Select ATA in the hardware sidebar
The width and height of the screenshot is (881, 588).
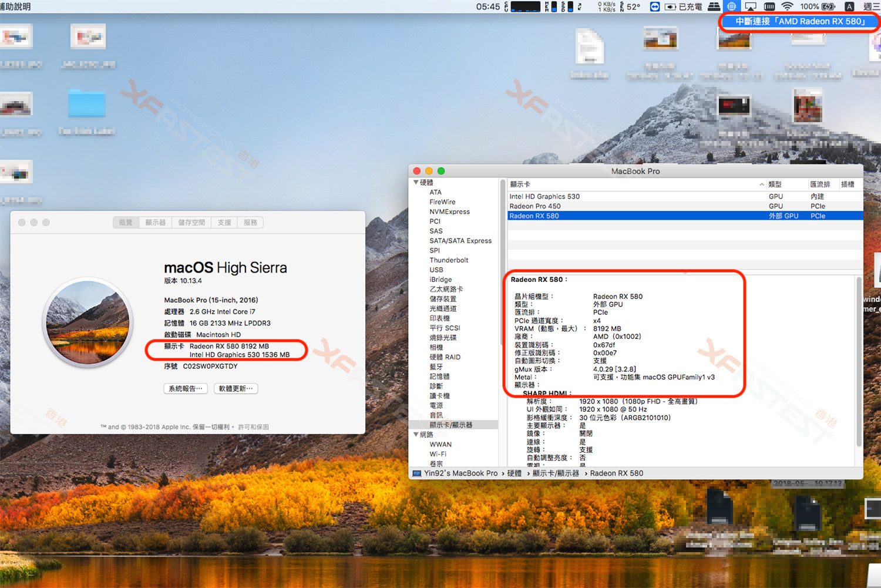click(x=435, y=192)
